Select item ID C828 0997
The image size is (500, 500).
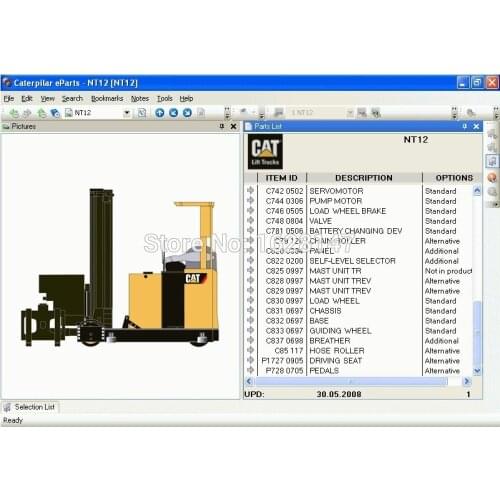point(284,281)
